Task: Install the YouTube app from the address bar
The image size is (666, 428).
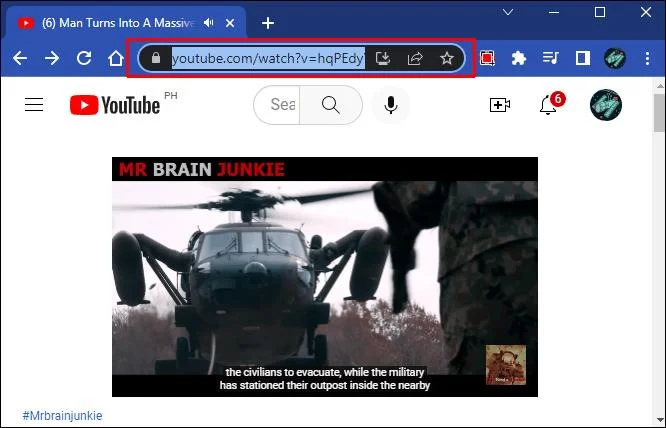Action: [x=383, y=58]
